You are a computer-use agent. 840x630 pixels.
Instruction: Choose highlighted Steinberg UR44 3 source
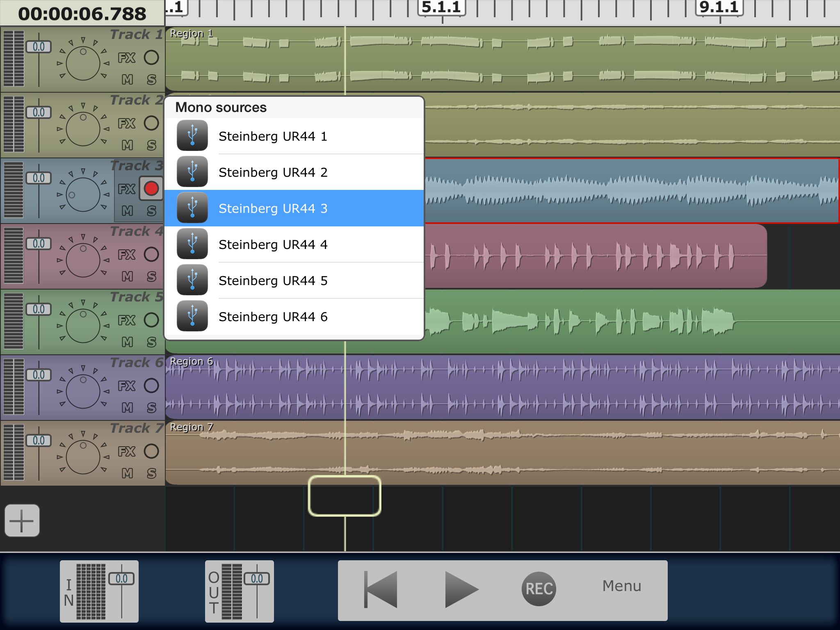pyautogui.click(x=294, y=208)
